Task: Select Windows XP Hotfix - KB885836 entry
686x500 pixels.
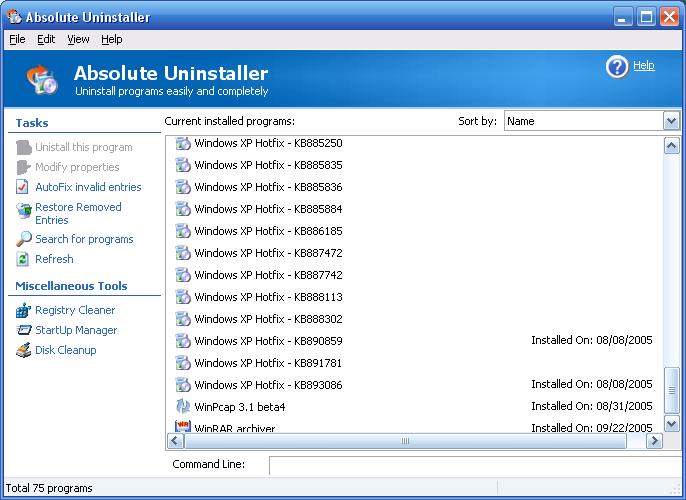Action: [x=415, y=187]
